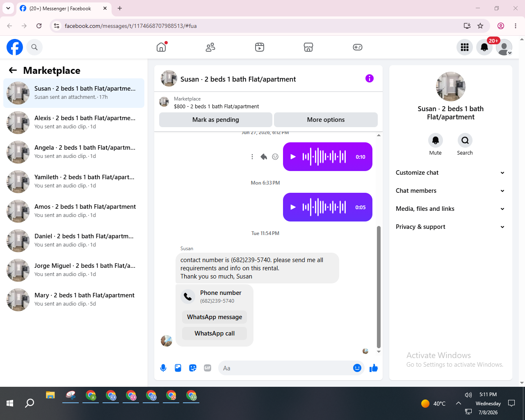525x420 pixels.
Task: Click the chat messages vertical scrollbar
Action: tap(379, 287)
